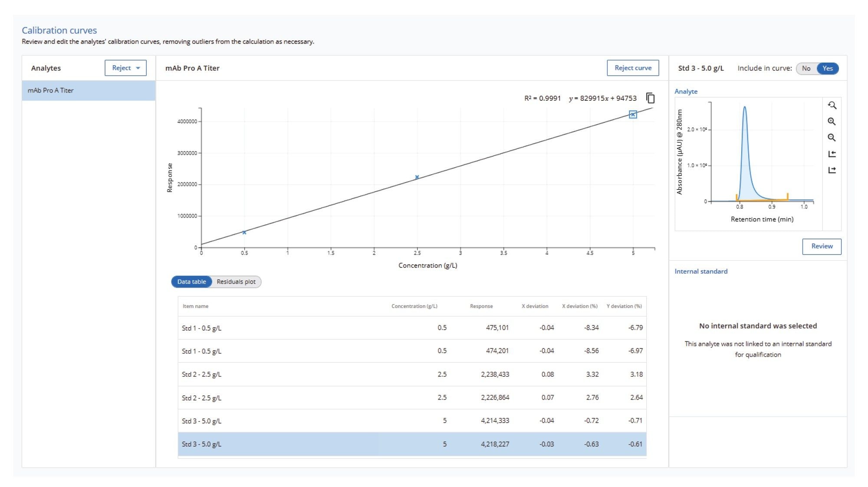Set Include in curve to No

806,68
